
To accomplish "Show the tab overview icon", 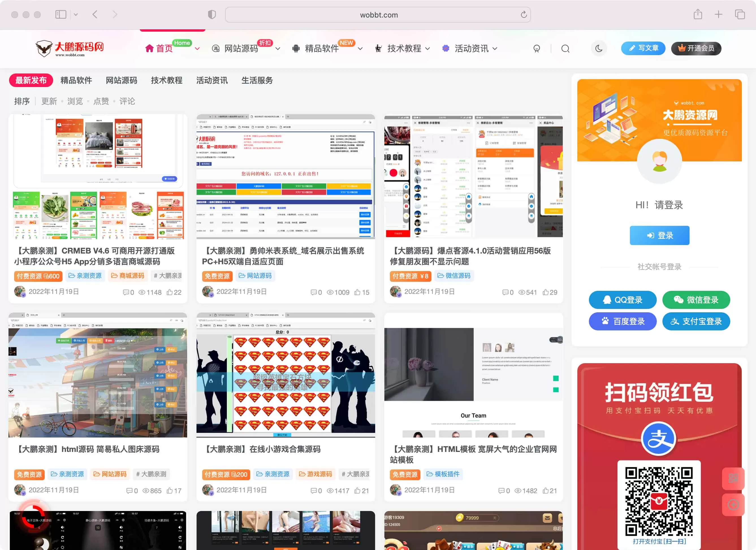I will point(740,14).
